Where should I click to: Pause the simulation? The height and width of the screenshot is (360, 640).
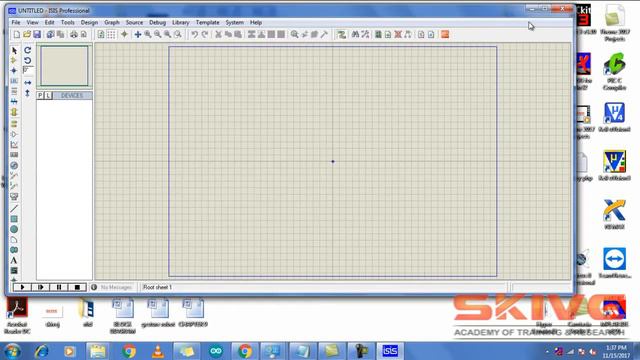click(59, 287)
